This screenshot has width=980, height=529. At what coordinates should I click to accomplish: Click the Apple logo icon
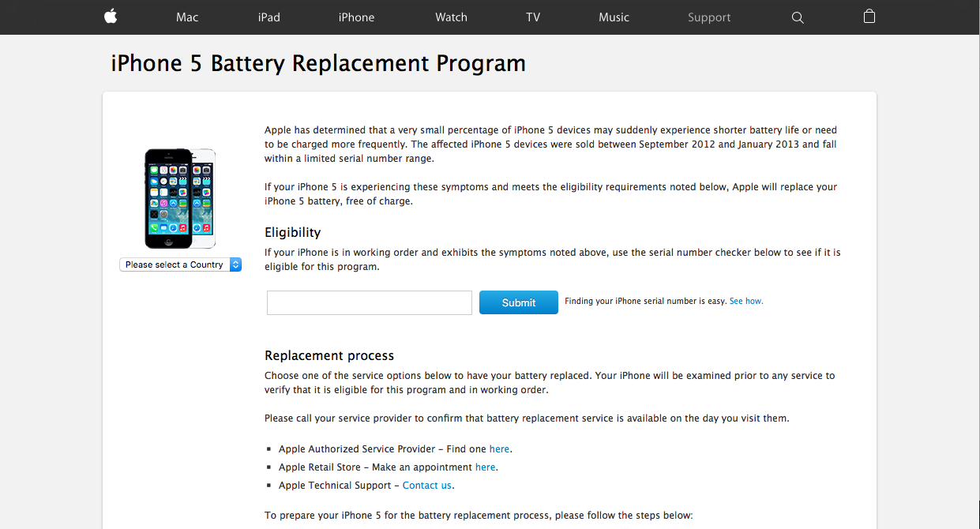click(111, 17)
